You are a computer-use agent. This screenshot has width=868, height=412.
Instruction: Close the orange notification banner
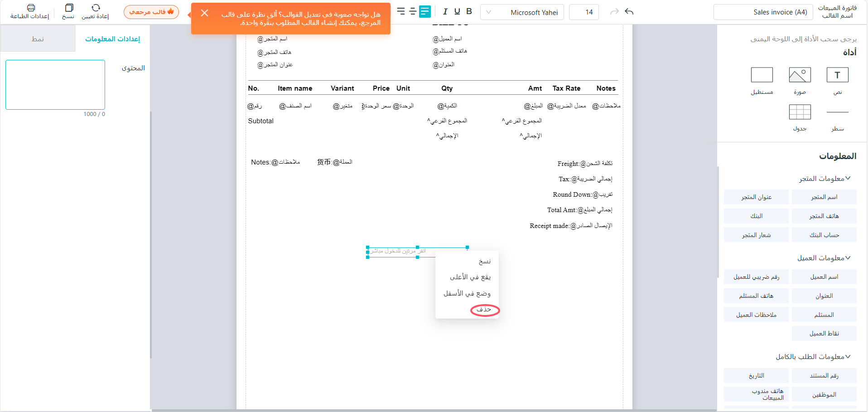204,13
